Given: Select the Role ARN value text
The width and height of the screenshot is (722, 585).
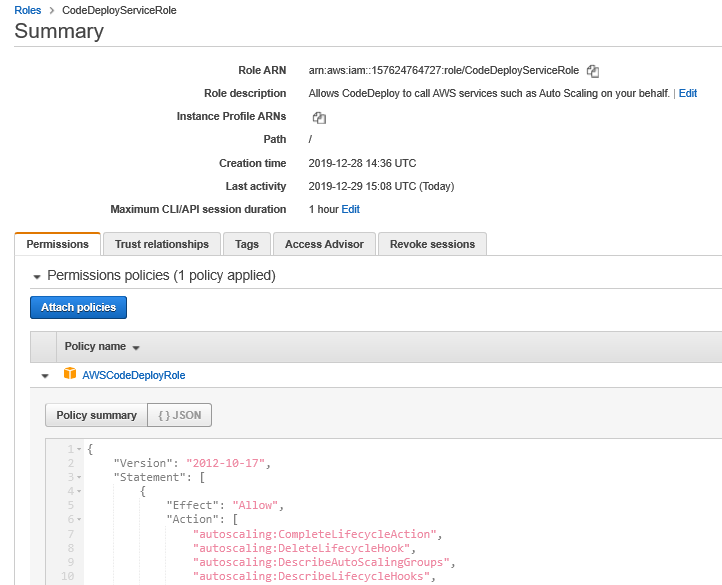Looking at the screenshot, I should (x=443, y=70).
